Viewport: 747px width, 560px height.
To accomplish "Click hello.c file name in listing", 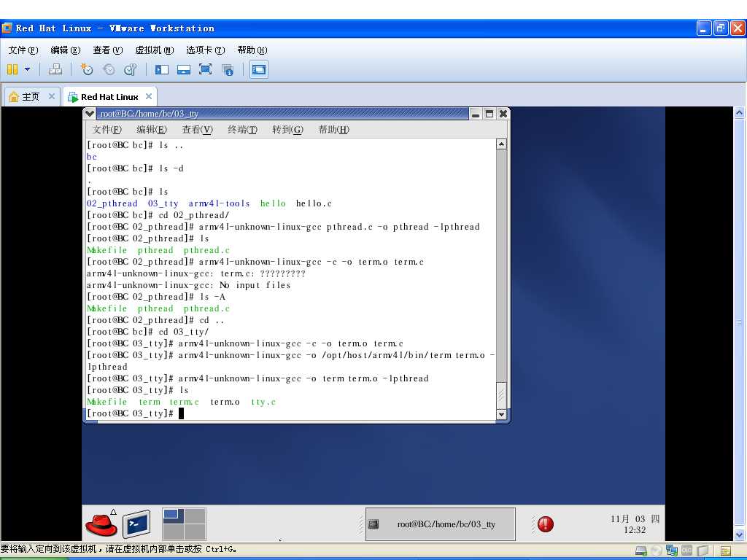I will tap(314, 203).
